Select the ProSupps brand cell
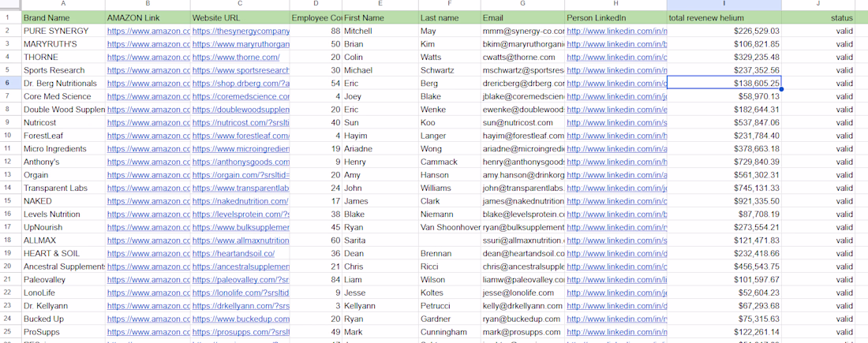The width and height of the screenshot is (868, 343). (63, 333)
